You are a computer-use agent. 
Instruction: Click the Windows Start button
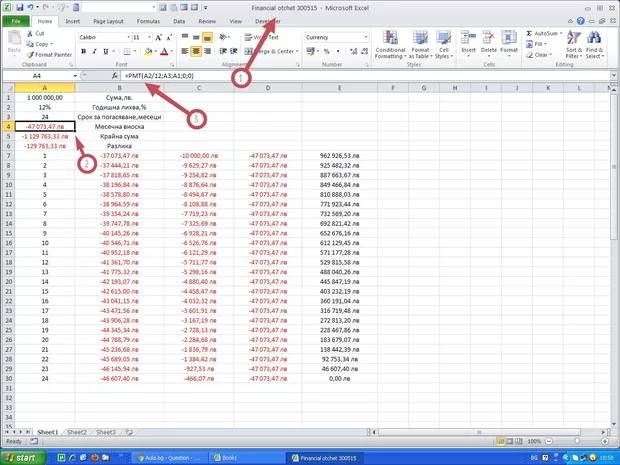(26, 457)
